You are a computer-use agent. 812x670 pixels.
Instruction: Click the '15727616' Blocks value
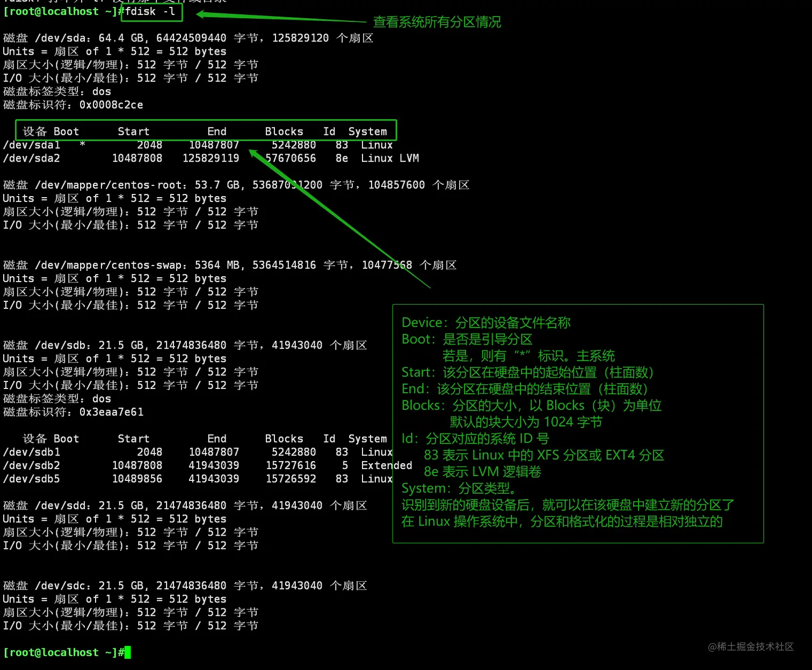tap(291, 465)
